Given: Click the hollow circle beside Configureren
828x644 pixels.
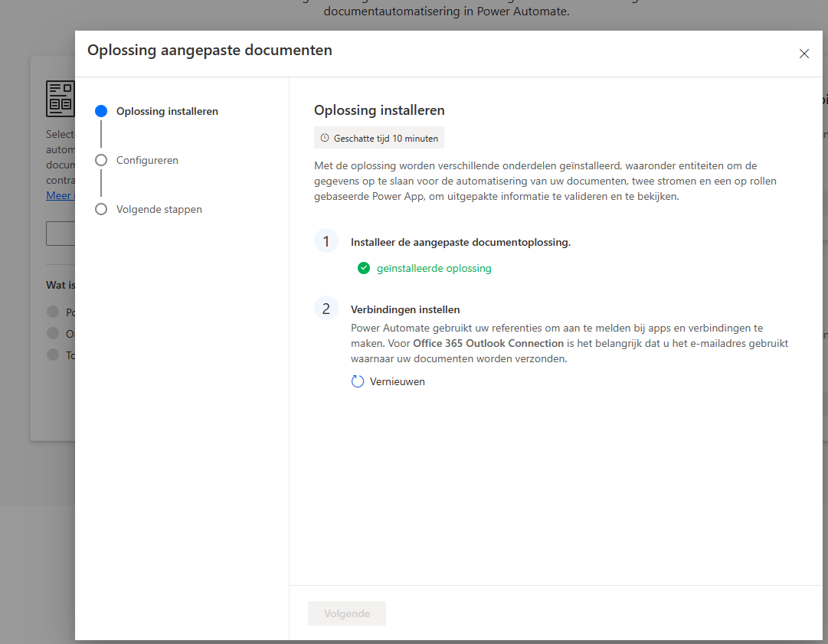Looking at the screenshot, I should (101, 160).
